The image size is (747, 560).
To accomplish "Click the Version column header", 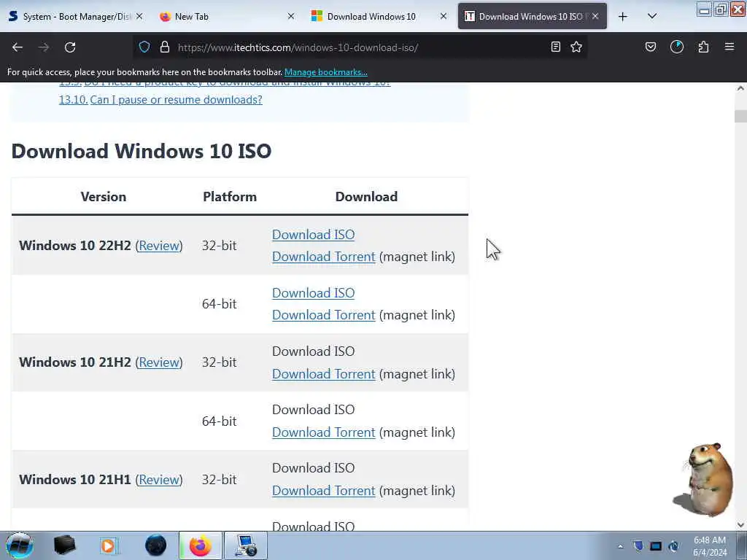I will pyautogui.click(x=104, y=197).
